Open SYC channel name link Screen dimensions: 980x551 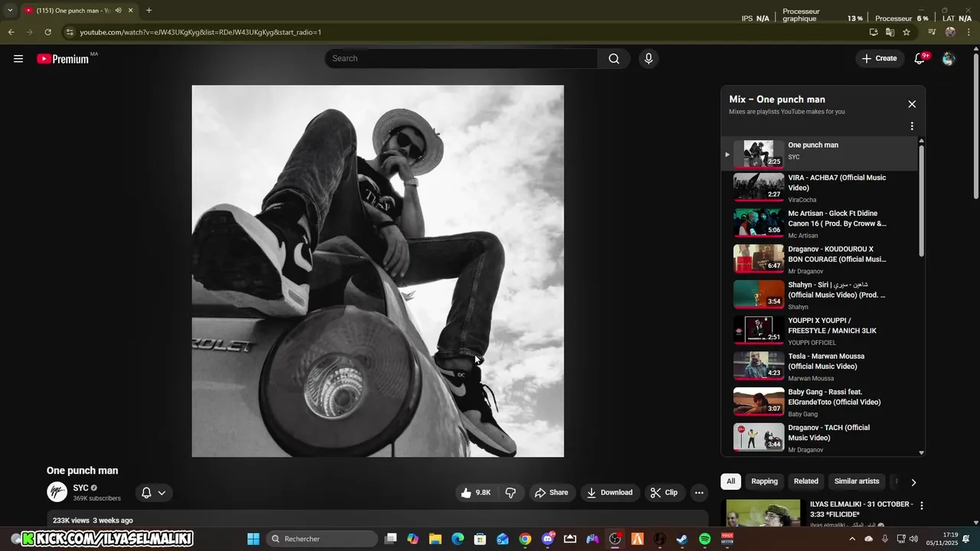pos(80,488)
